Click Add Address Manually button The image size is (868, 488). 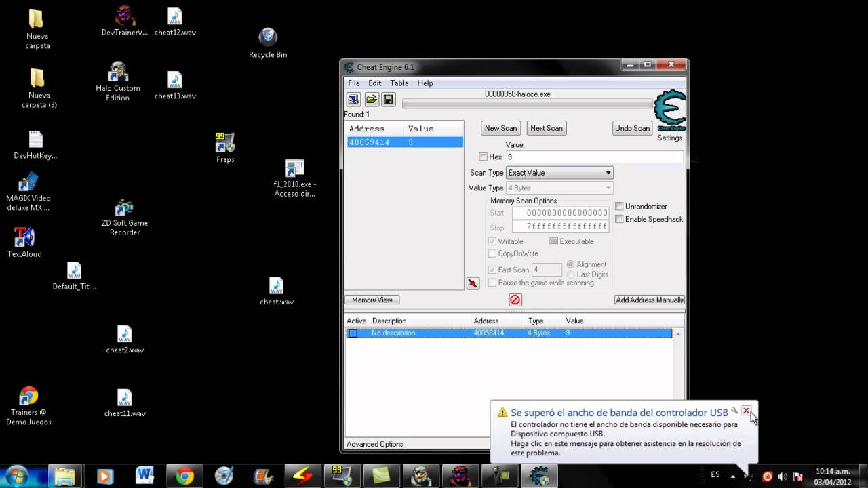click(650, 300)
